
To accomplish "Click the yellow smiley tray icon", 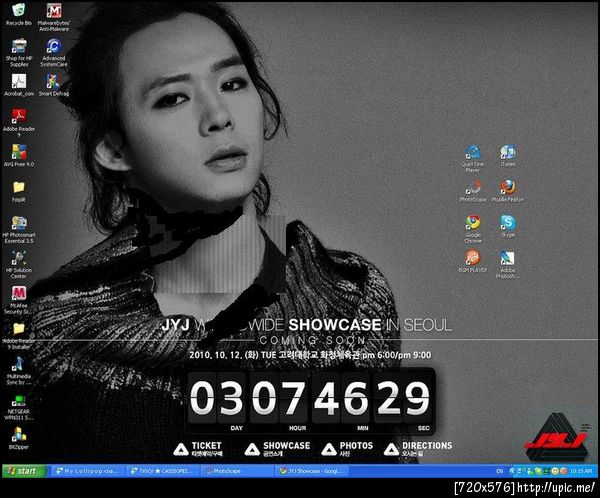I will (x=556, y=471).
